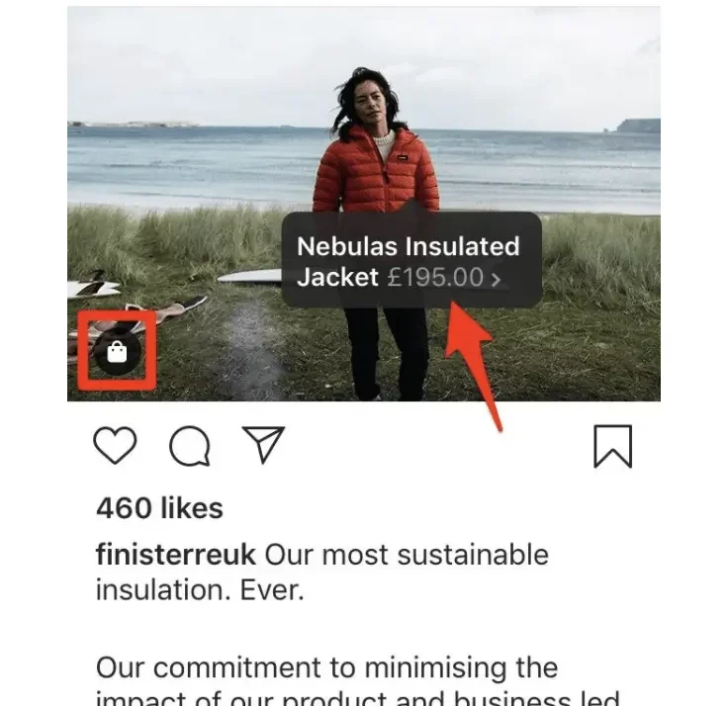Tap the shopping bag icon on photo
The height and width of the screenshot is (706, 728).
(x=117, y=352)
